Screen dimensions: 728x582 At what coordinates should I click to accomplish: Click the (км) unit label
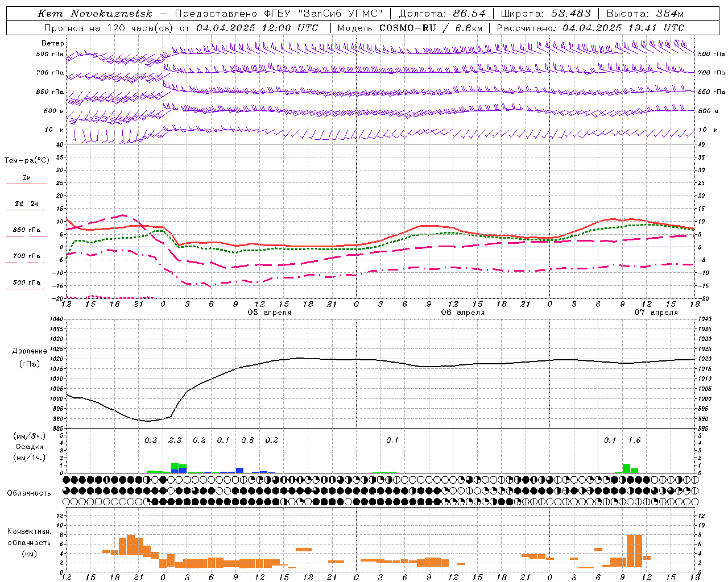pyautogui.click(x=29, y=554)
